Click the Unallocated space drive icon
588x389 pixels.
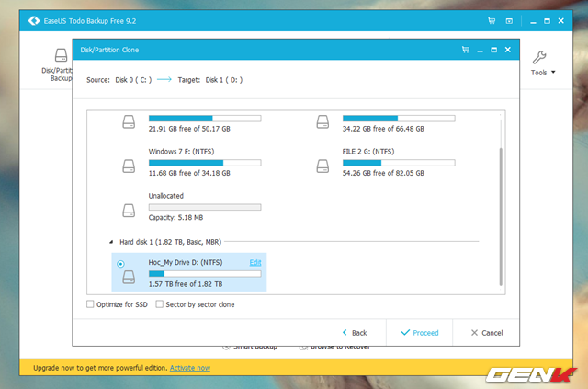[x=129, y=211]
